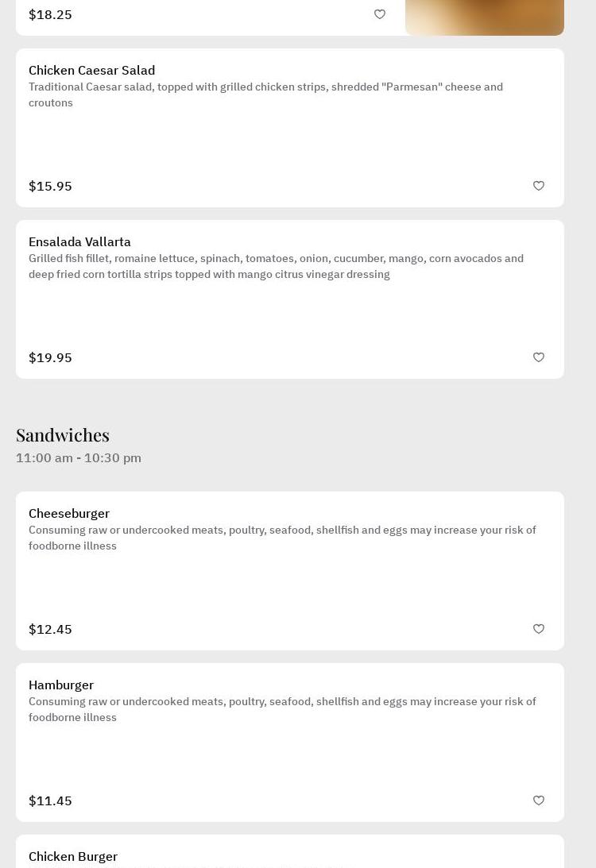Click the heart icon for Cheeseburger

(539, 629)
